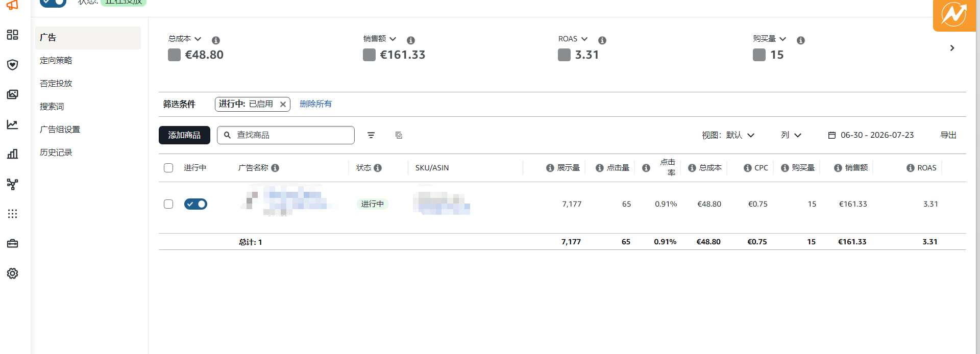The height and width of the screenshot is (354, 980).
Task: Click the orange chart logo badge
Action: pos(954,15)
